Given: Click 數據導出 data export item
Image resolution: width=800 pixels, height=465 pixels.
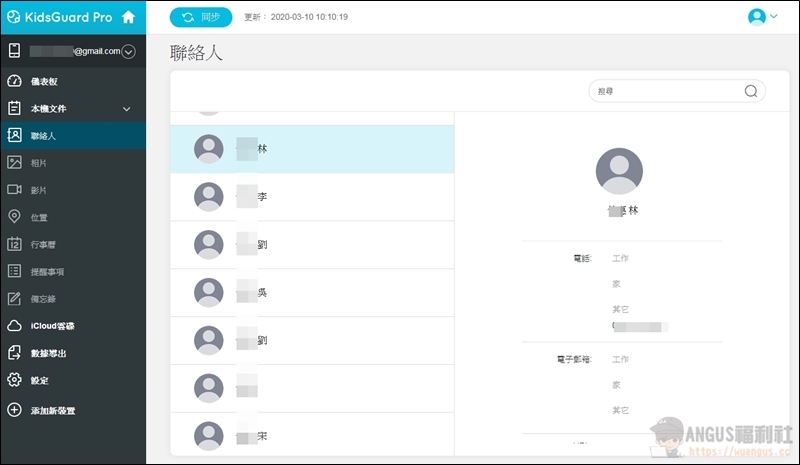Looking at the screenshot, I should click(x=50, y=353).
